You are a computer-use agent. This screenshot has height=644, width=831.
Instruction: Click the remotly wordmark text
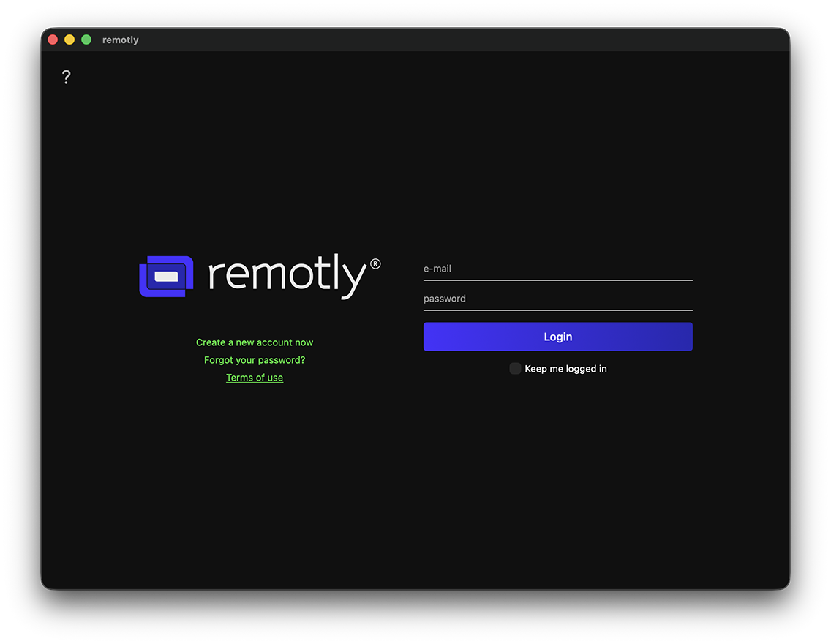pyautogui.click(x=294, y=276)
